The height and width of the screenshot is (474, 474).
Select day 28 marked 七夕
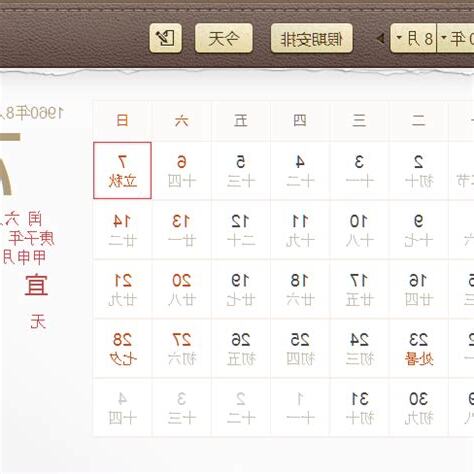click(x=122, y=348)
